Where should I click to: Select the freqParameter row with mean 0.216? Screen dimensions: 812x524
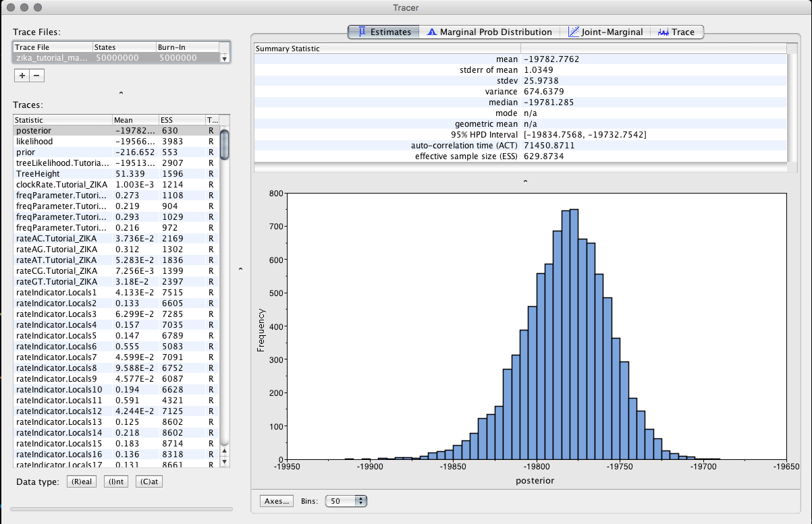click(x=117, y=228)
